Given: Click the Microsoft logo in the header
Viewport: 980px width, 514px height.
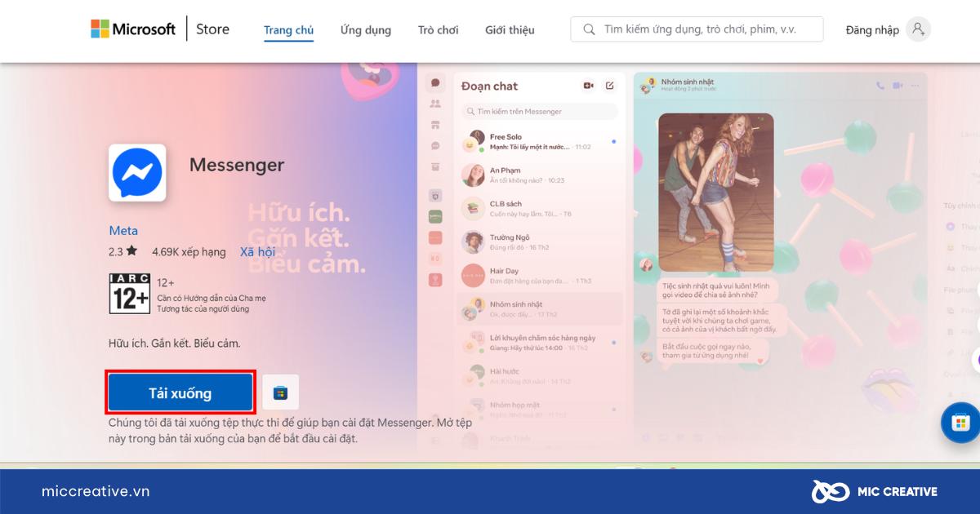Looking at the screenshot, I should [132, 29].
